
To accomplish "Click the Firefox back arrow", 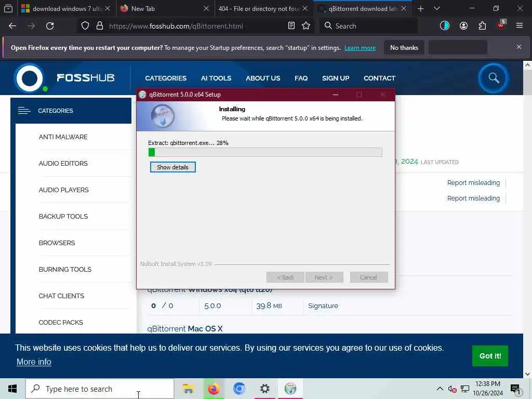I will click(12, 26).
